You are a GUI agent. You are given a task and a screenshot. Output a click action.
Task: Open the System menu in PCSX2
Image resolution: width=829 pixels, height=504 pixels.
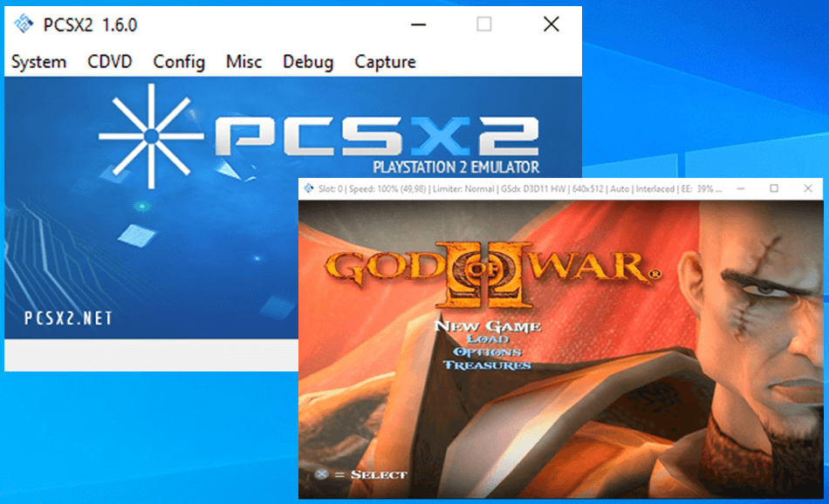[38, 62]
